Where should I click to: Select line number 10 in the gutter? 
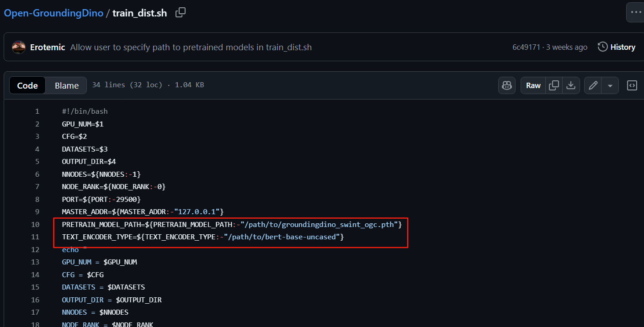coord(35,224)
